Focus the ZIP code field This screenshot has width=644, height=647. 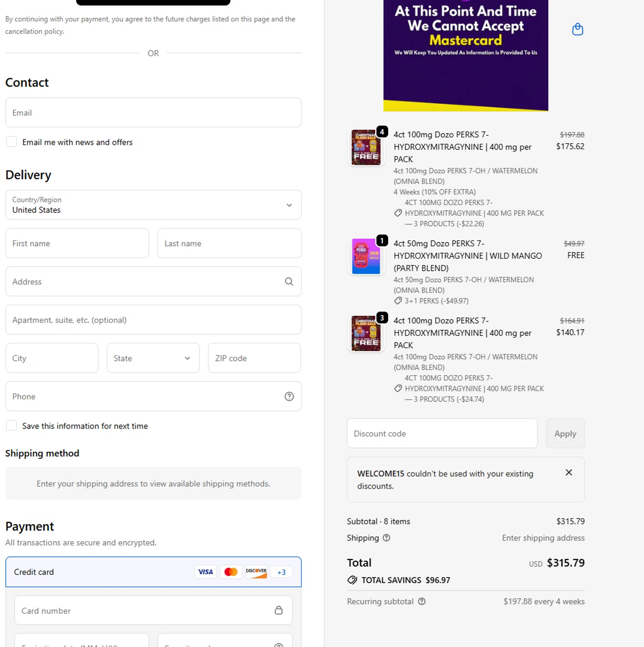point(254,358)
